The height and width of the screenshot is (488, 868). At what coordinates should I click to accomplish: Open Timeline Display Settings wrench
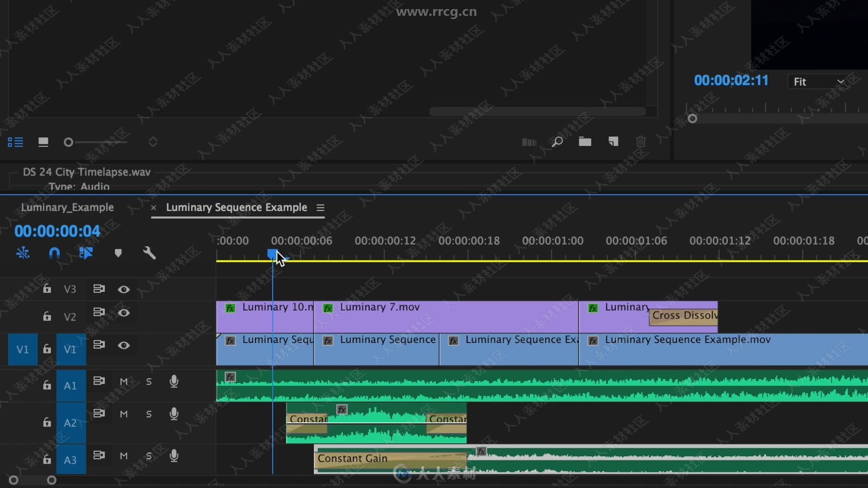tap(149, 253)
